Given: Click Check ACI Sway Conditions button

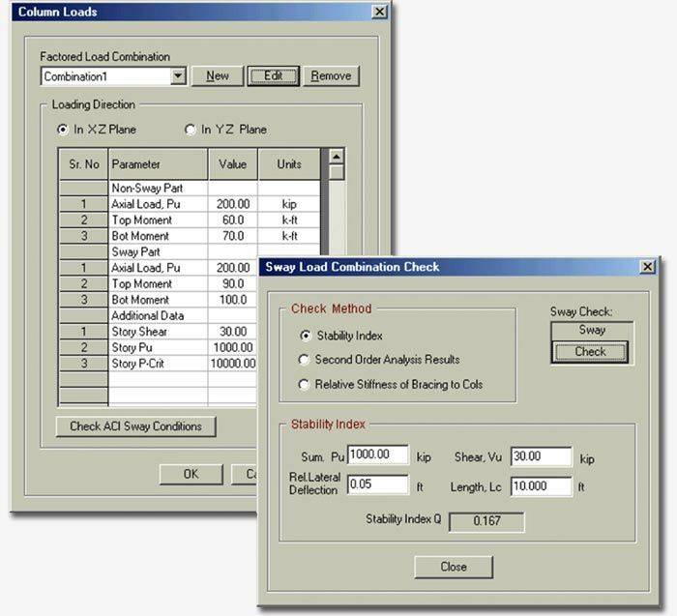Looking at the screenshot, I should pos(134,426).
